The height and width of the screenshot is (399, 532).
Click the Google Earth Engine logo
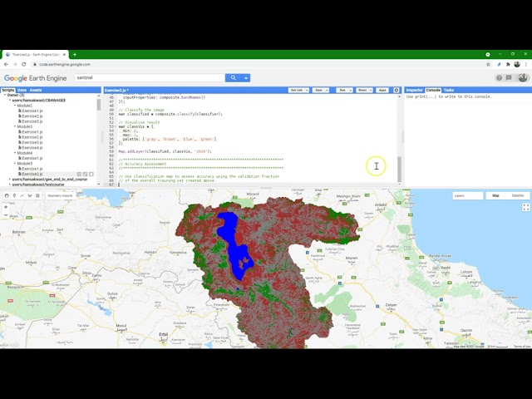pos(35,78)
